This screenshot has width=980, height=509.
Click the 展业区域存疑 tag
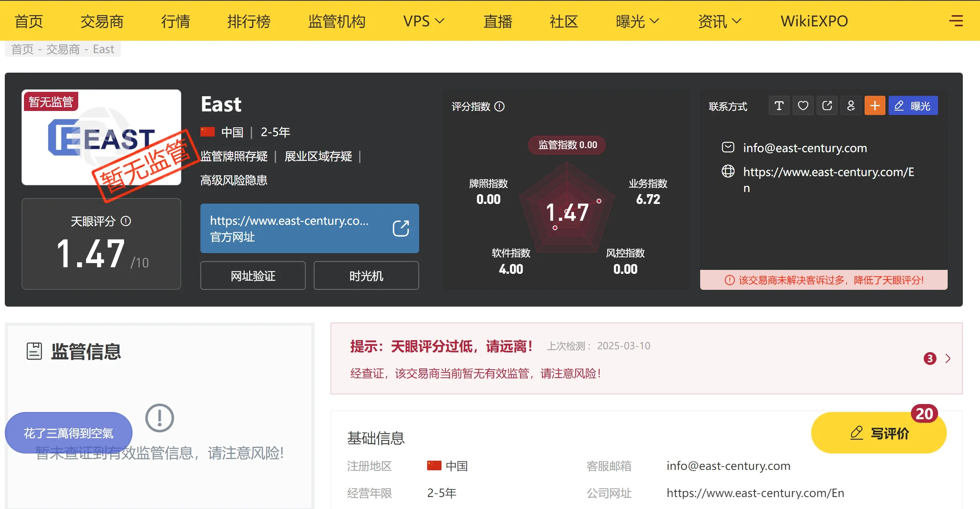pyautogui.click(x=318, y=156)
